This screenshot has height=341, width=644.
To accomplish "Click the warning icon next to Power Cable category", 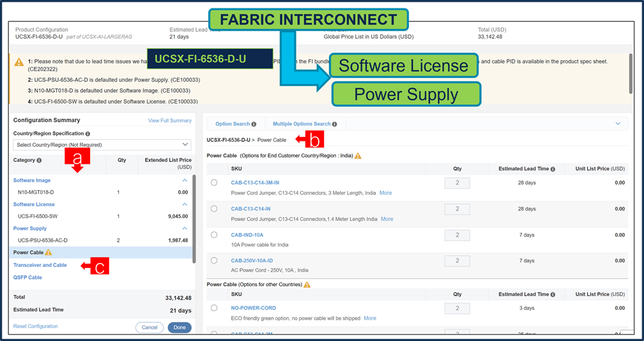I will pyautogui.click(x=49, y=252).
